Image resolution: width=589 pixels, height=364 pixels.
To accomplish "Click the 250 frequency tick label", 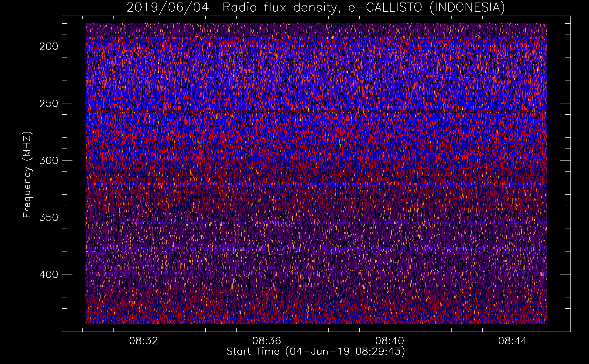I will 49,103.
